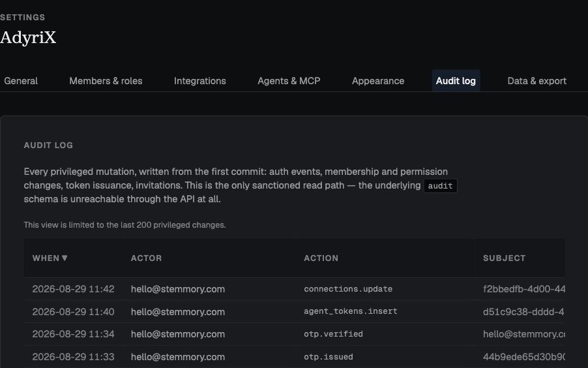Click the otp.issued action cell
This screenshot has width=588, height=368.
(328, 357)
